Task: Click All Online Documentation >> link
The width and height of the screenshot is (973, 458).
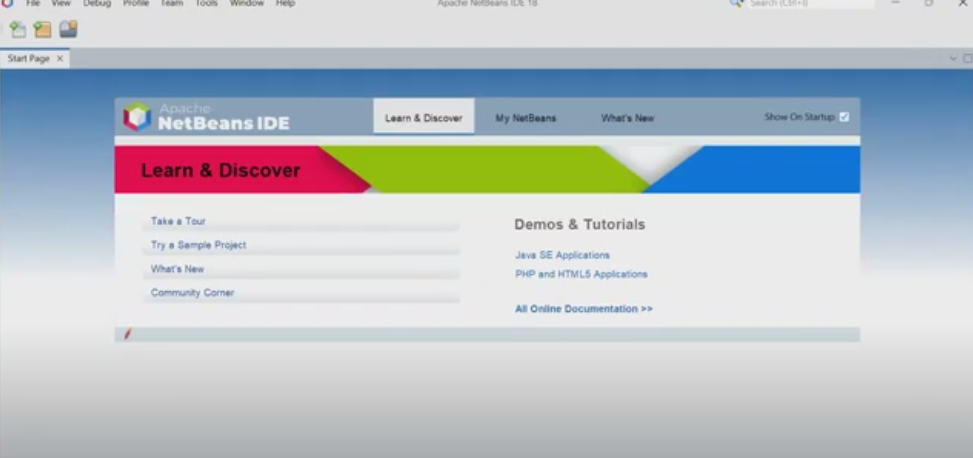Action: click(x=584, y=308)
